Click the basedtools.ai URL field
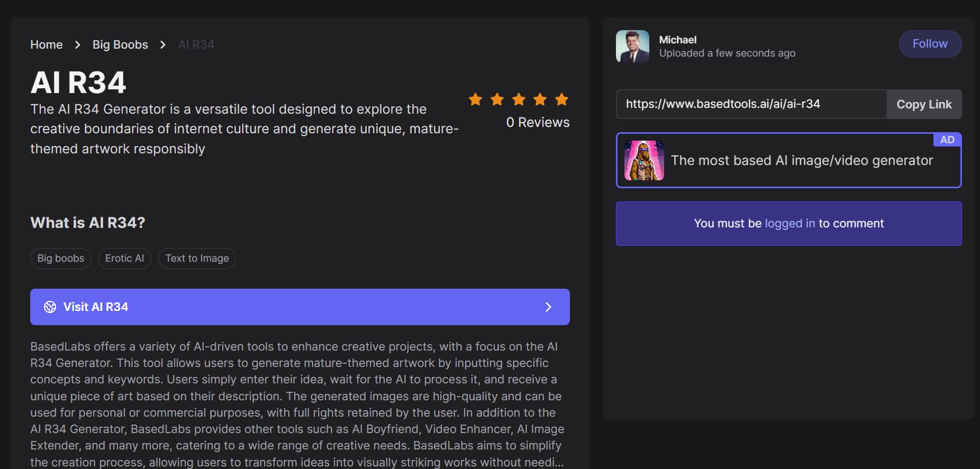 pos(751,104)
